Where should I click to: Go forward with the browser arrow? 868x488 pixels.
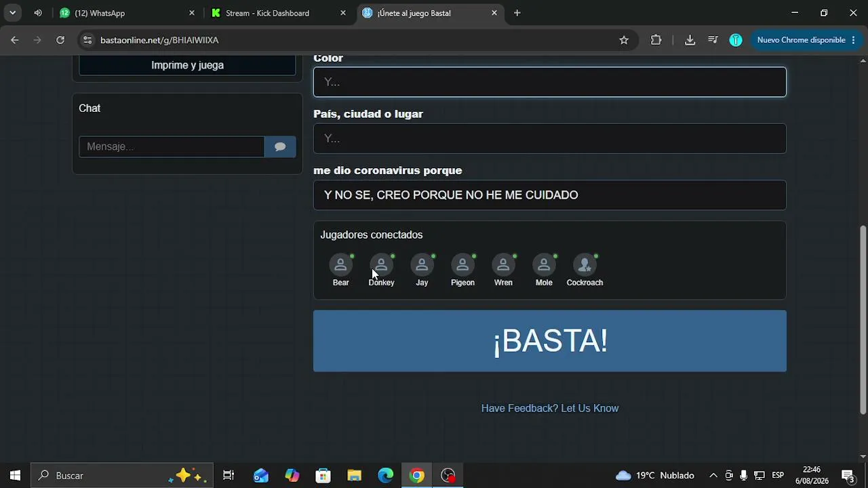coord(37,40)
